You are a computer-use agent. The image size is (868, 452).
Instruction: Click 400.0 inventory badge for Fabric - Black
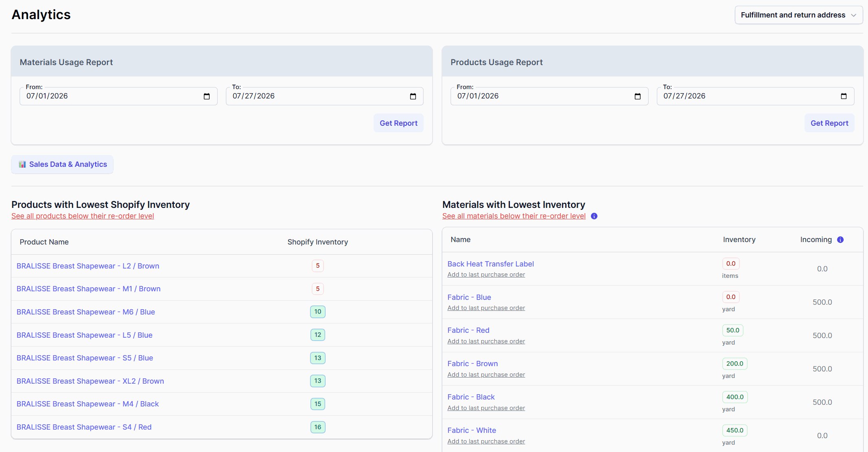pyautogui.click(x=735, y=397)
